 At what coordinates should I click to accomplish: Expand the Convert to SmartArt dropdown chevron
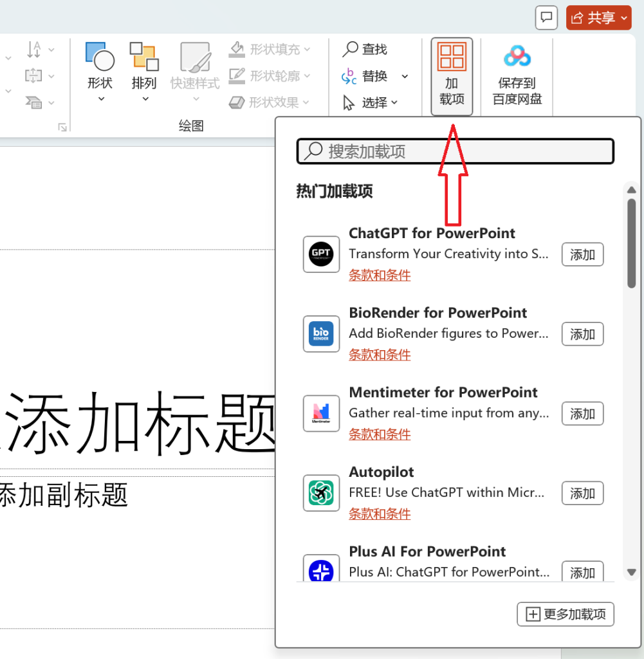pos(51,102)
